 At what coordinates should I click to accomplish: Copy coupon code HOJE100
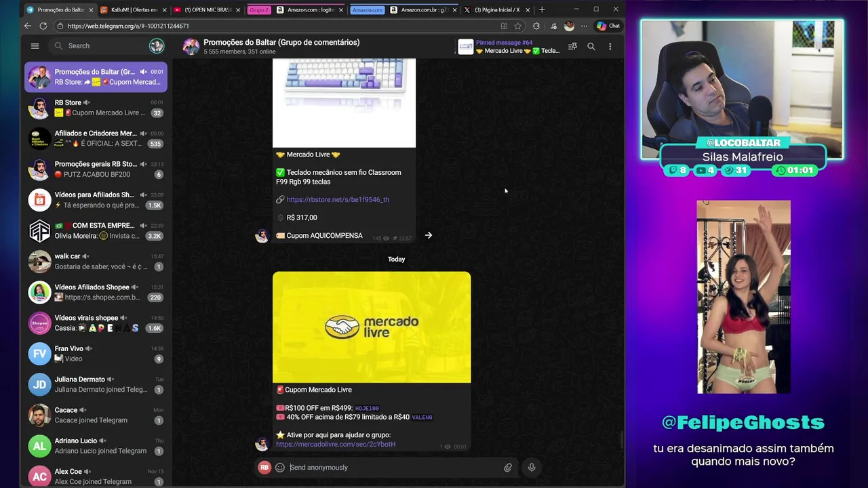point(367,409)
